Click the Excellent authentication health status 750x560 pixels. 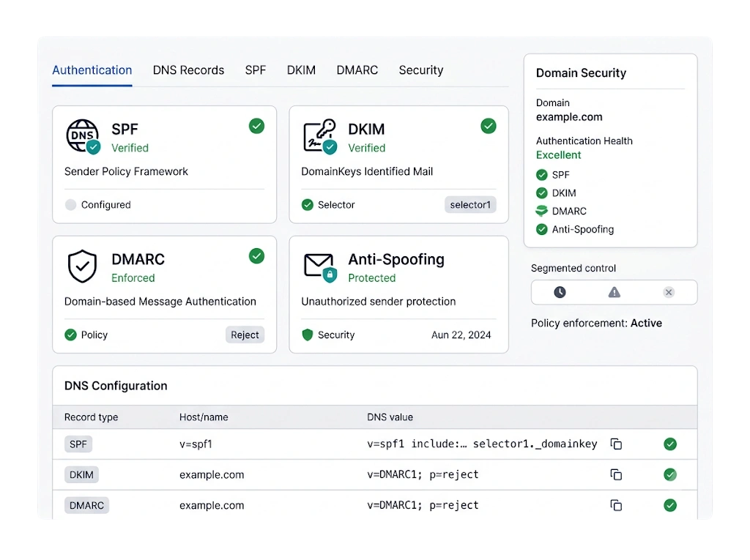[558, 155]
